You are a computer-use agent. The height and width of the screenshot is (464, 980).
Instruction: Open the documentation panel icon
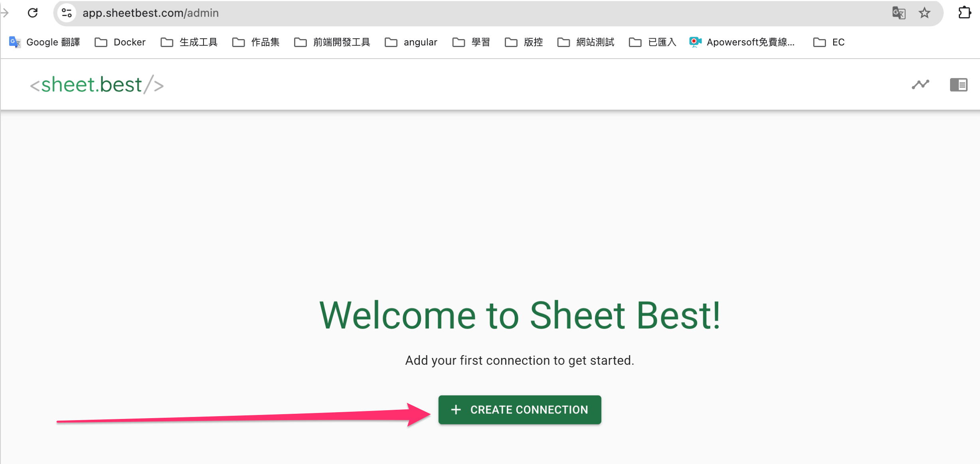coord(958,85)
